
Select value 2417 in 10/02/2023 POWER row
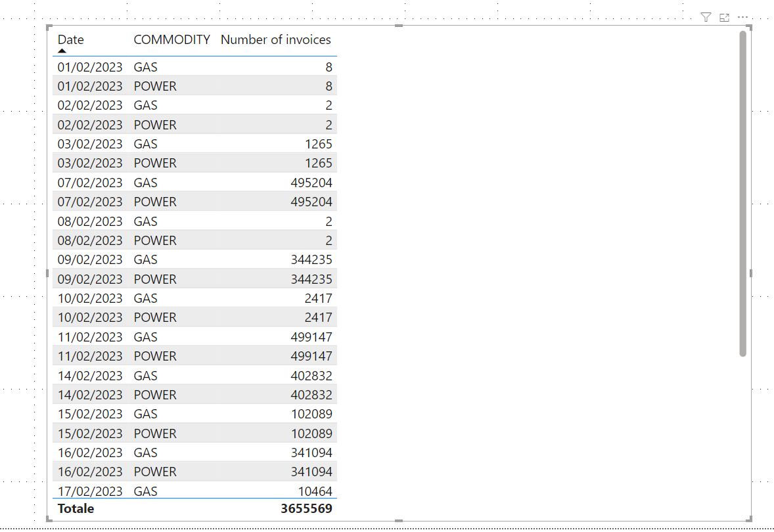[x=319, y=317]
